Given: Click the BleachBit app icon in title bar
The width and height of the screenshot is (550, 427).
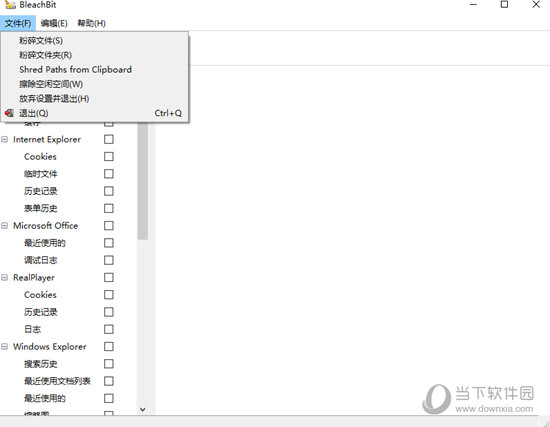Looking at the screenshot, I should click(10, 5).
